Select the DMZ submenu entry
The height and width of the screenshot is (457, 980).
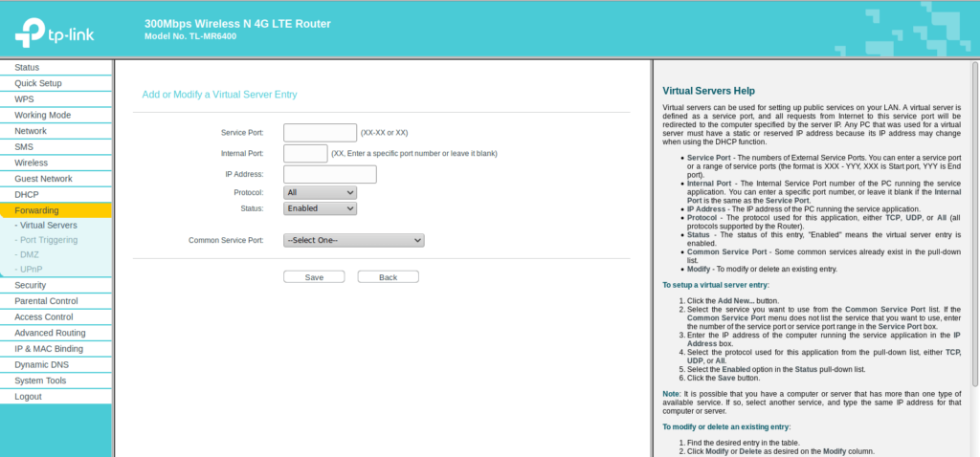(x=30, y=254)
